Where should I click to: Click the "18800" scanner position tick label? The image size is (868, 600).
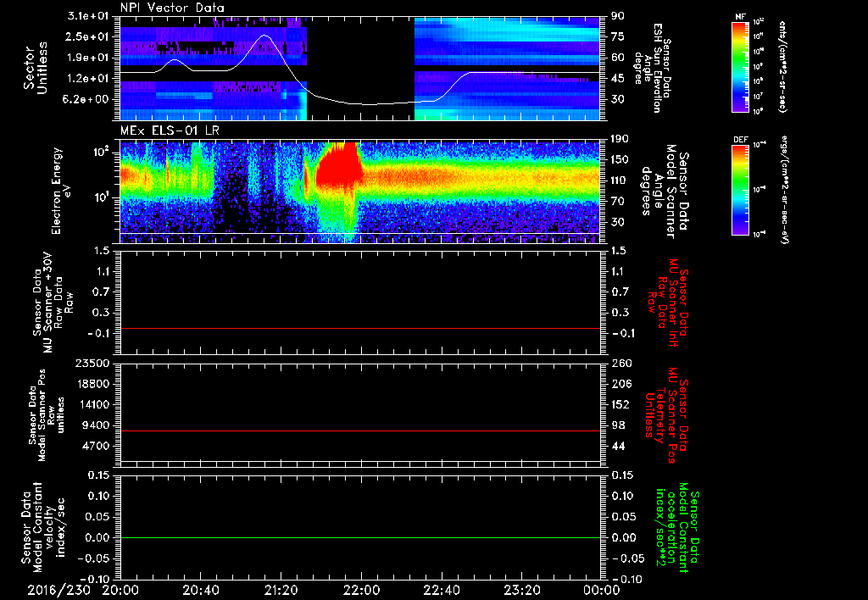tap(92, 384)
